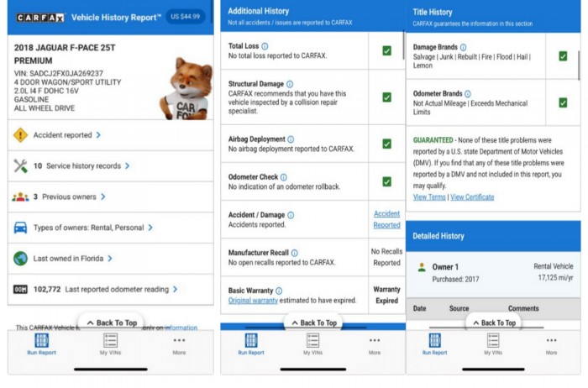
Task: Click the Odometer Check green checkbox
Action: click(x=386, y=181)
